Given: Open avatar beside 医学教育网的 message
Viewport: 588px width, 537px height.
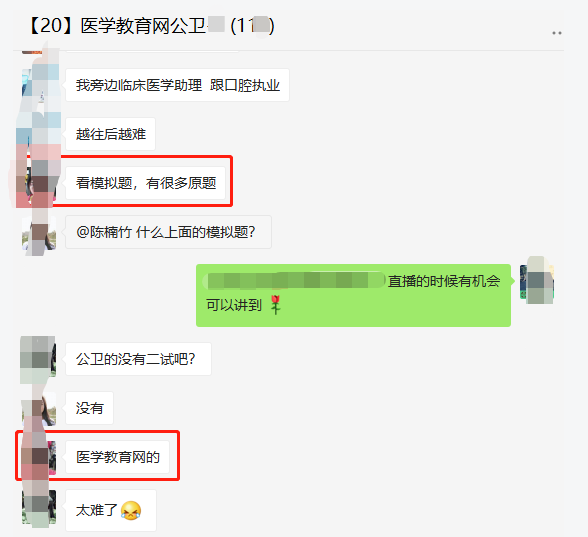Looking at the screenshot, I should [39, 458].
